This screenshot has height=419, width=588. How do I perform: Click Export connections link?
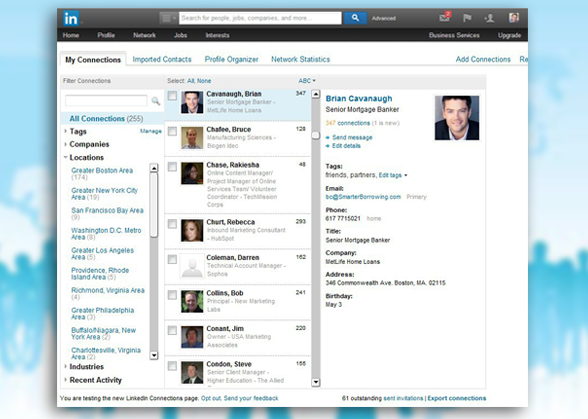tap(457, 398)
